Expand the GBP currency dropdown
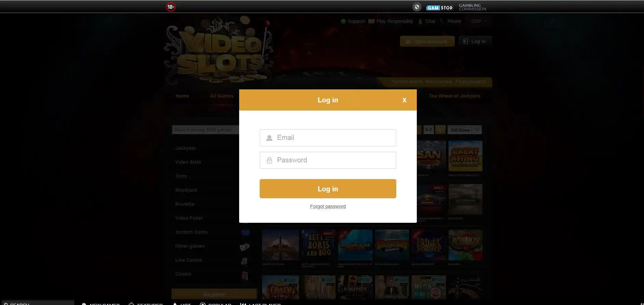Viewport: 644px width, 305px height. [x=479, y=21]
